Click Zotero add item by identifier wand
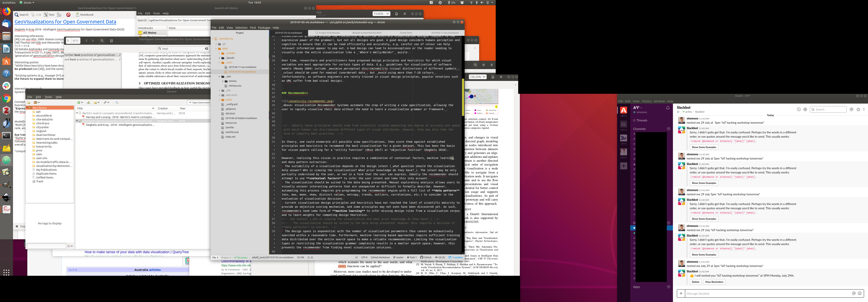868x302 pixels. point(88,102)
